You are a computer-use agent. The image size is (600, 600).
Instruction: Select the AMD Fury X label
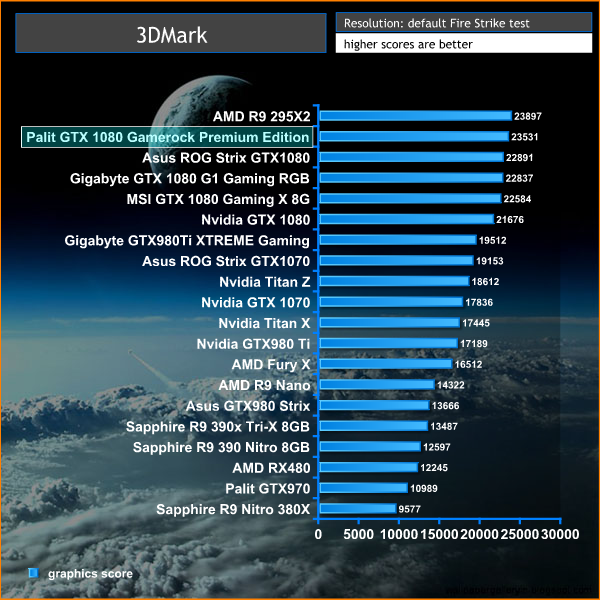[271, 365]
